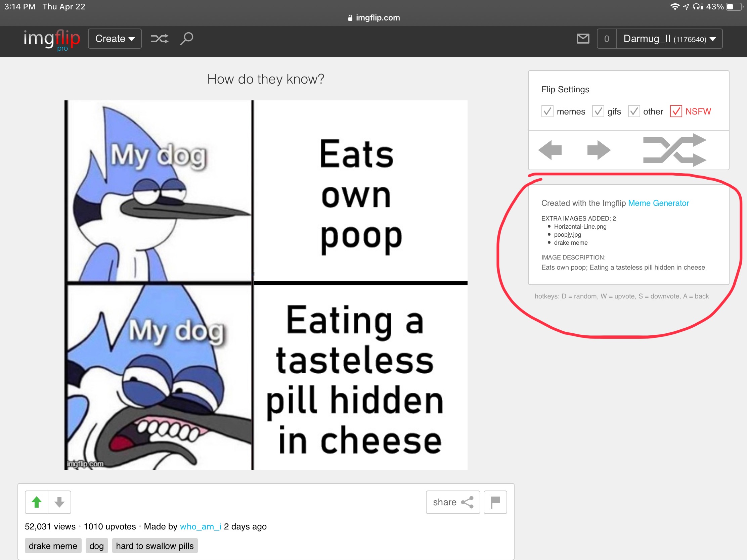Click the battery status icon
Image resolution: width=747 pixels, height=560 pixels.
pos(735,7)
